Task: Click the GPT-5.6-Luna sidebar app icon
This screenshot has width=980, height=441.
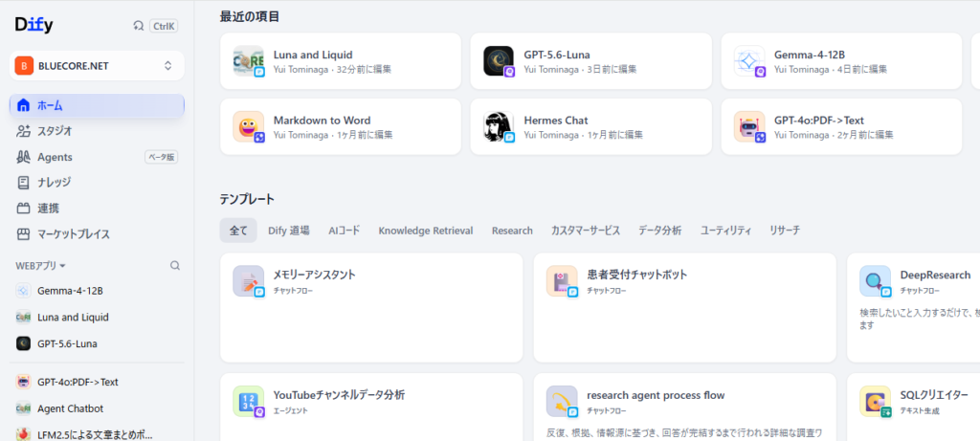Action: pyautogui.click(x=23, y=342)
